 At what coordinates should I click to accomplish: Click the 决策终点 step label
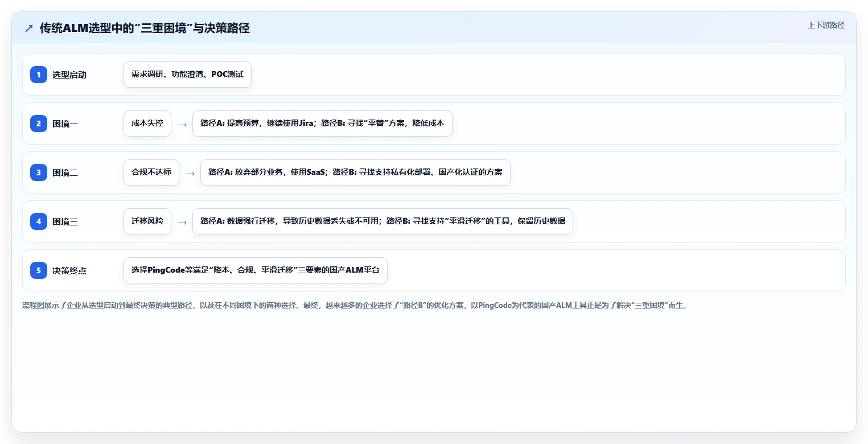click(69, 270)
